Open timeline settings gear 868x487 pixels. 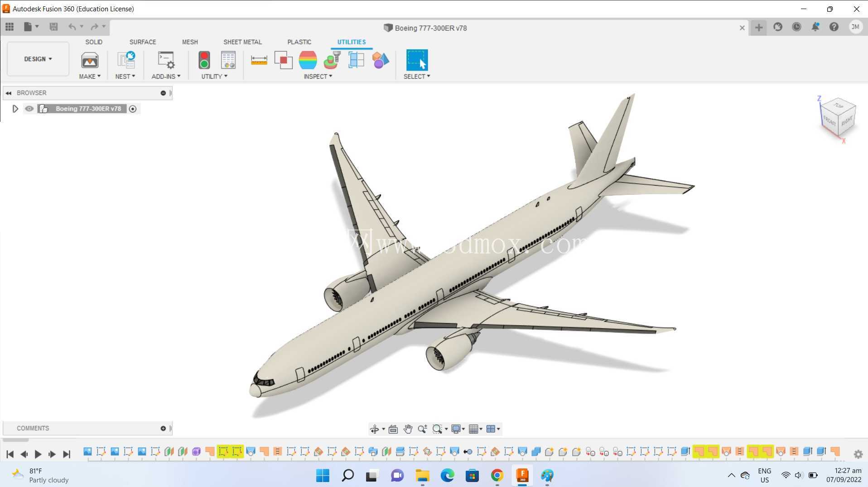pyautogui.click(x=858, y=454)
